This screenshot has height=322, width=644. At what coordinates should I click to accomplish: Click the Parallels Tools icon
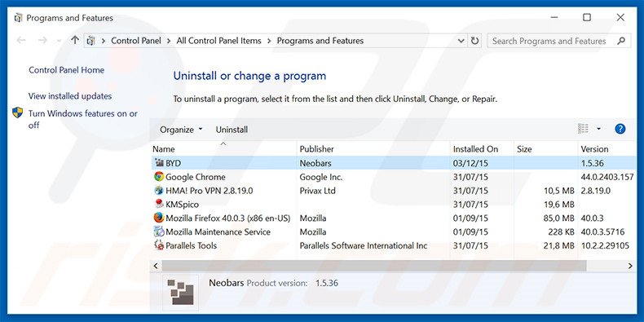(159, 245)
